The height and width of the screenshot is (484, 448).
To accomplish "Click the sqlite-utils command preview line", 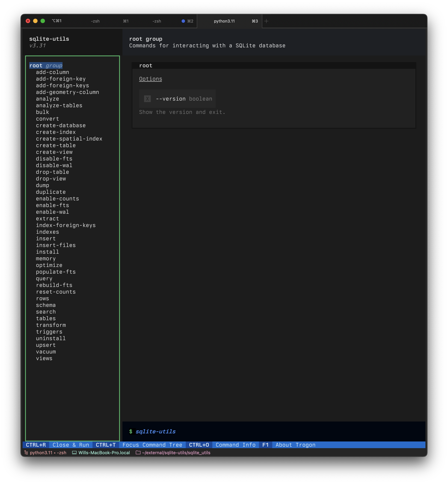I will [x=156, y=431].
